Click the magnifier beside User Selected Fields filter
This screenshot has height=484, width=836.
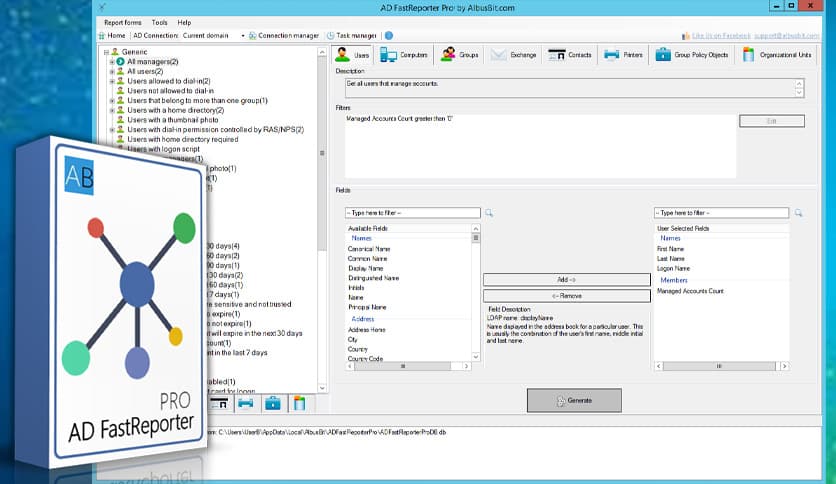(x=797, y=213)
